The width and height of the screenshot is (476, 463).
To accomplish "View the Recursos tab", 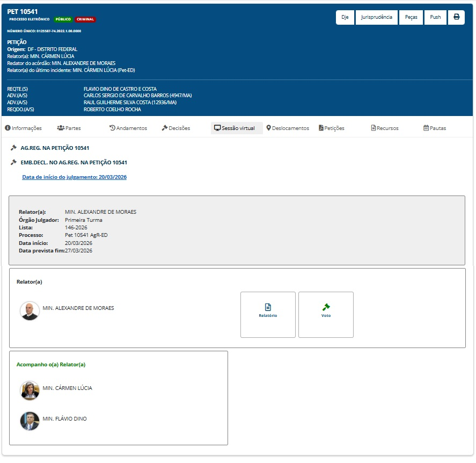I will point(385,128).
